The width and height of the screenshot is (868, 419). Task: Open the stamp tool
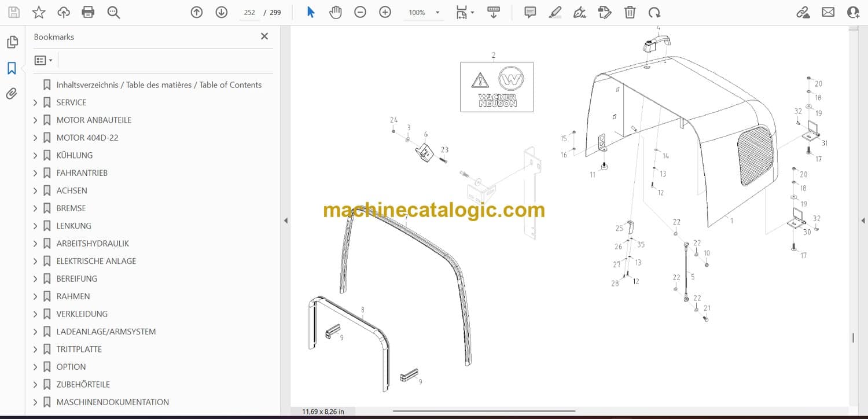click(605, 12)
